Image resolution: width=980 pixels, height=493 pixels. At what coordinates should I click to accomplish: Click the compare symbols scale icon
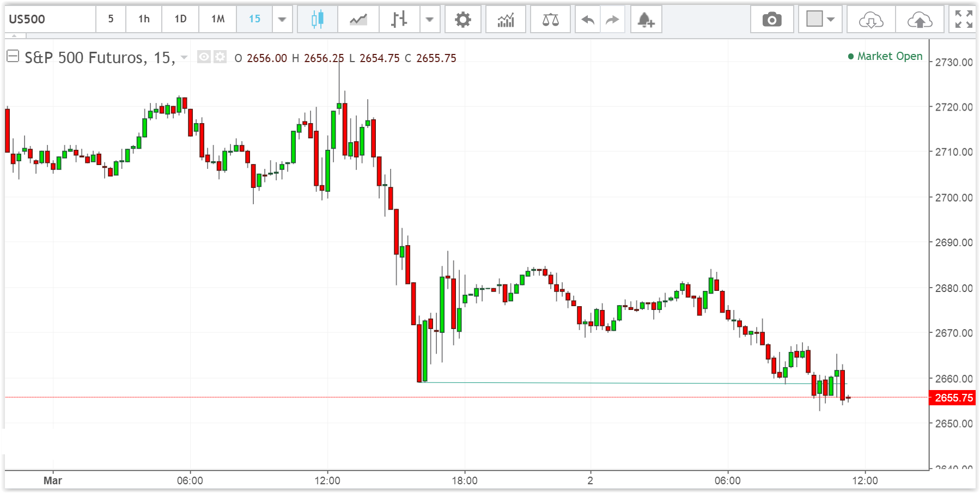(x=550, y=20)
